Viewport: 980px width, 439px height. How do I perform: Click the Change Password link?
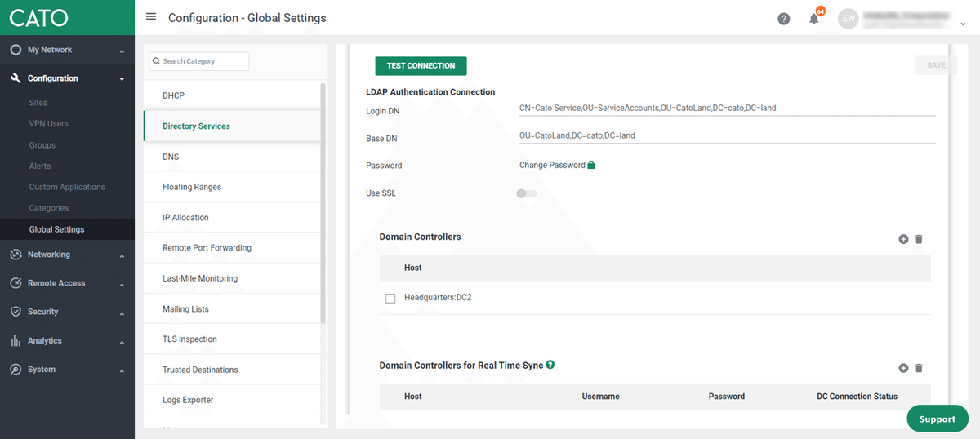tap(552, 165)
